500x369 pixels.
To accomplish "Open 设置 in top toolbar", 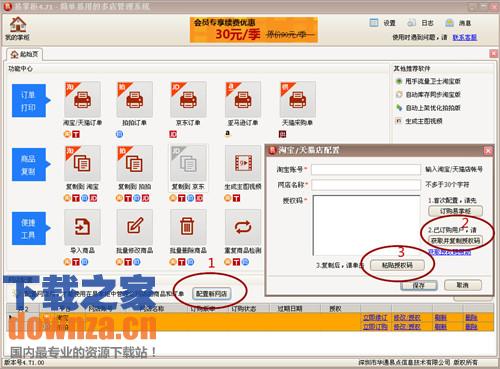I will 383,23.
